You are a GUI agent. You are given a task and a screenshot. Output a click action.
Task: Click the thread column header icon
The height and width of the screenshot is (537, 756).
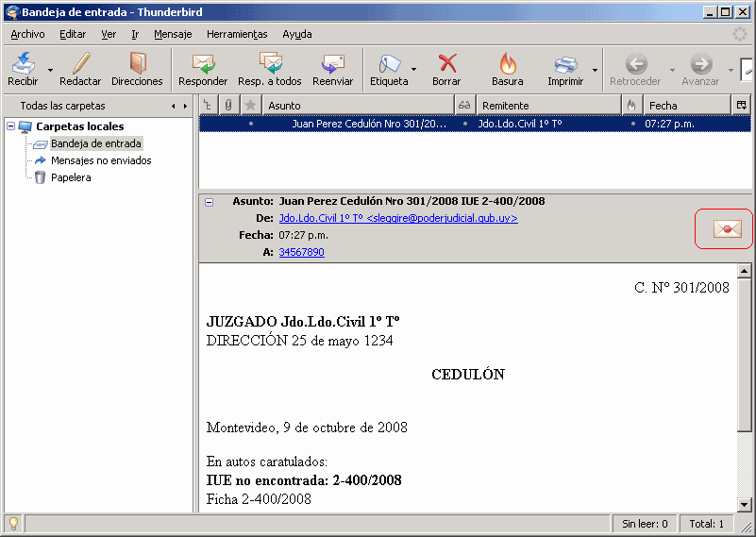208,105
